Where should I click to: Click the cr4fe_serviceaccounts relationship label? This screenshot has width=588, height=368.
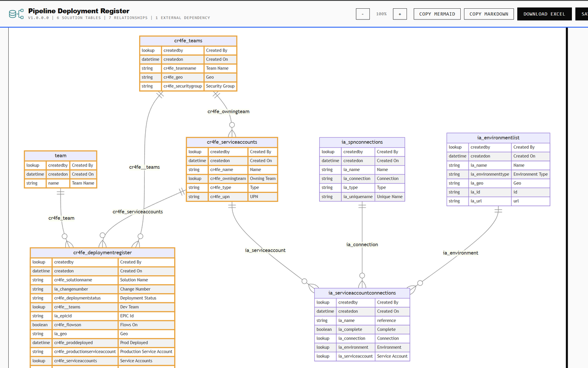pos(138,212)
